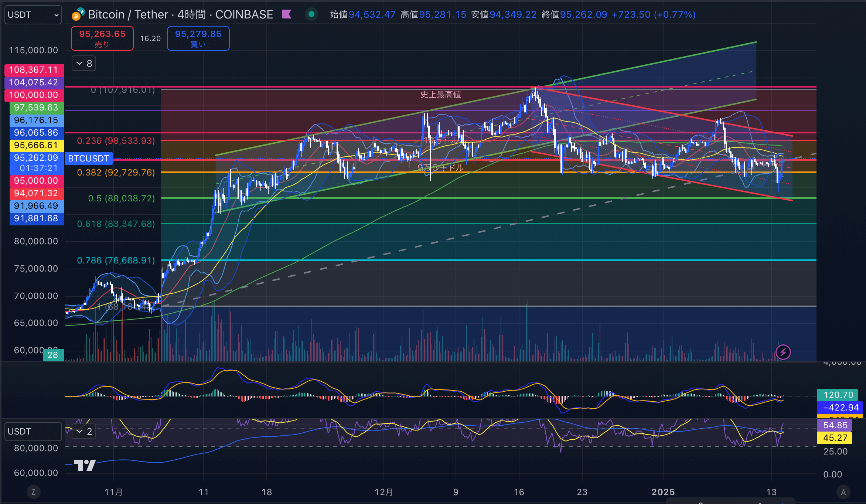The image size is (866, 504).
Task: Select the 108,367.11 price axis label
Action: click(x=34, y=70)
